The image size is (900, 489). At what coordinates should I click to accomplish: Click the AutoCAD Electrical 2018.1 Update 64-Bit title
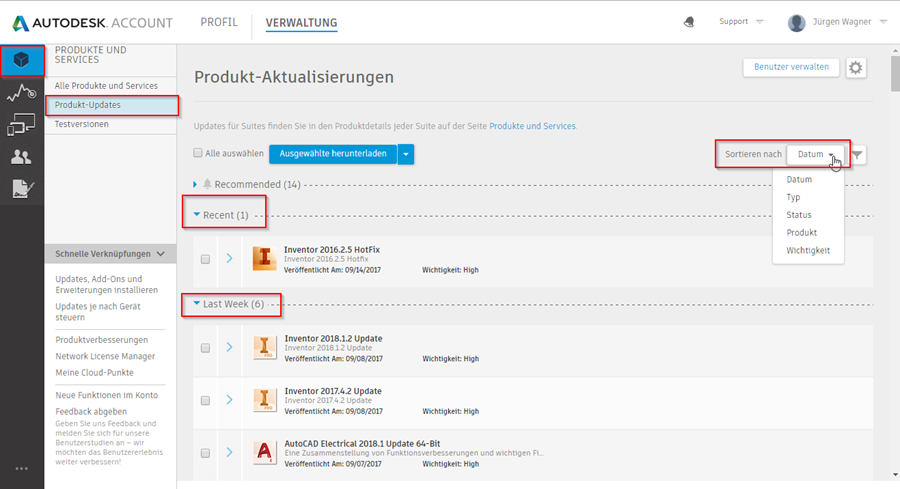(x=362, y=444)
